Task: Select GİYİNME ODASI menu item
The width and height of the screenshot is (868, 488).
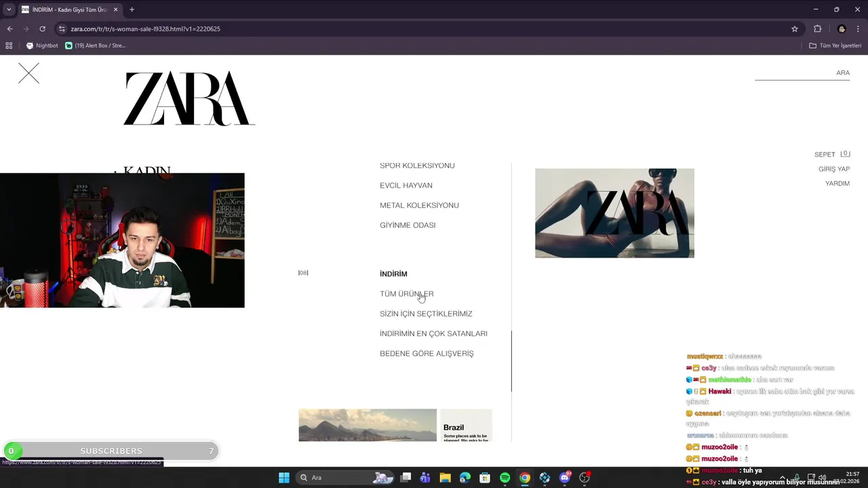Action: (x=408, y=225)
